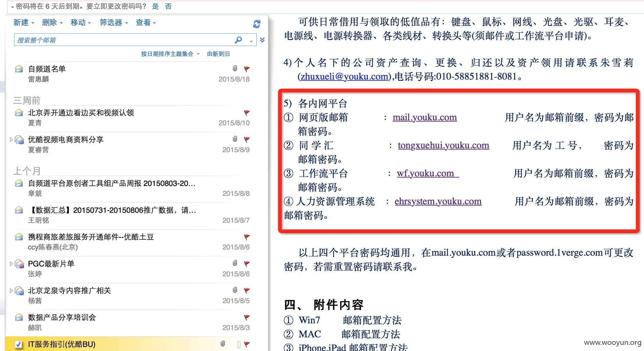This screenshot has height=351, width=644.
Task: Click the refresh mailbox icon
Action: click(256, 24)
